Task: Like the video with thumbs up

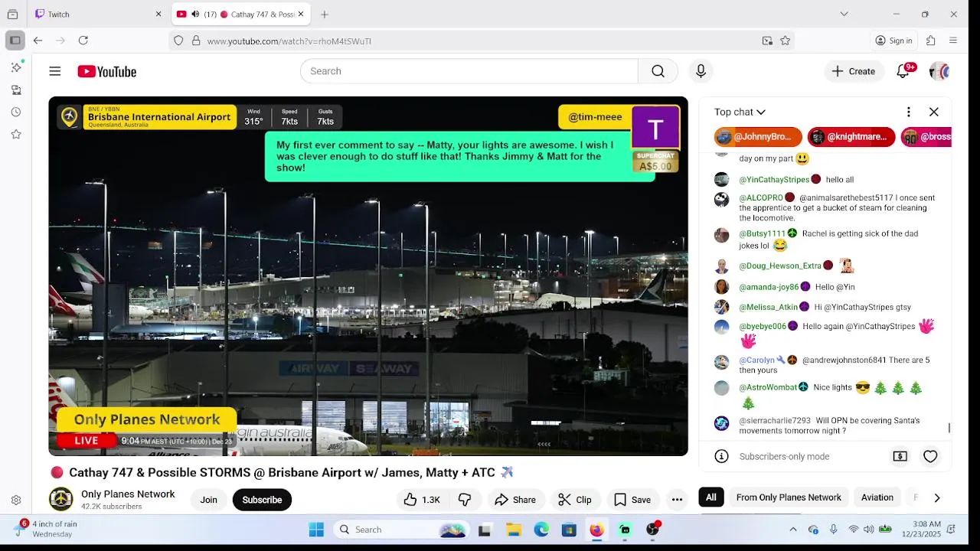Action: pos(422,500)
